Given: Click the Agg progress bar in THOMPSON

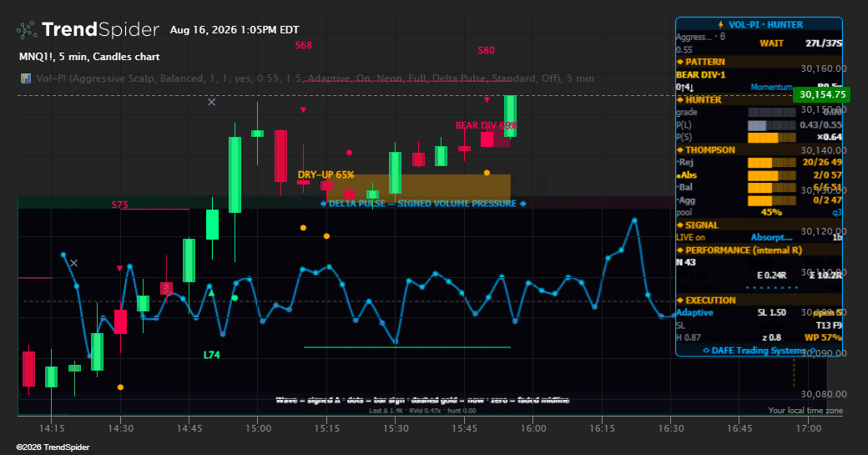Looking at the screenshot, I should click(772, 200).
